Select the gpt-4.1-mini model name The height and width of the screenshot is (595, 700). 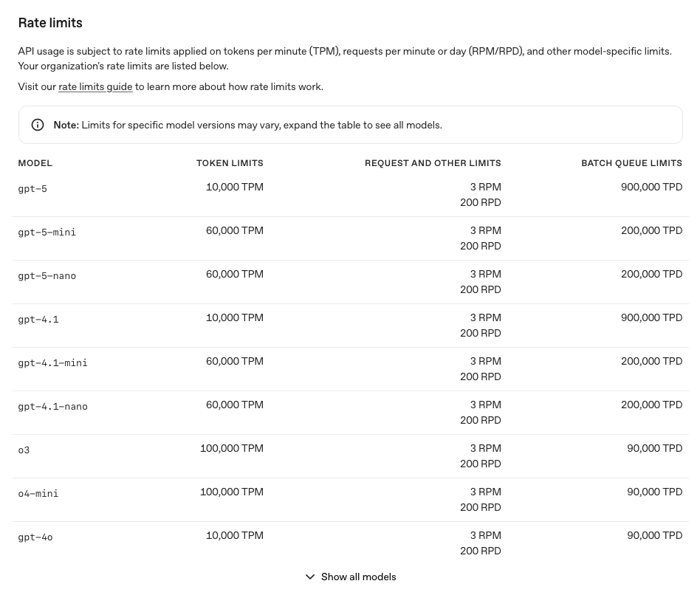pos(52,363)
